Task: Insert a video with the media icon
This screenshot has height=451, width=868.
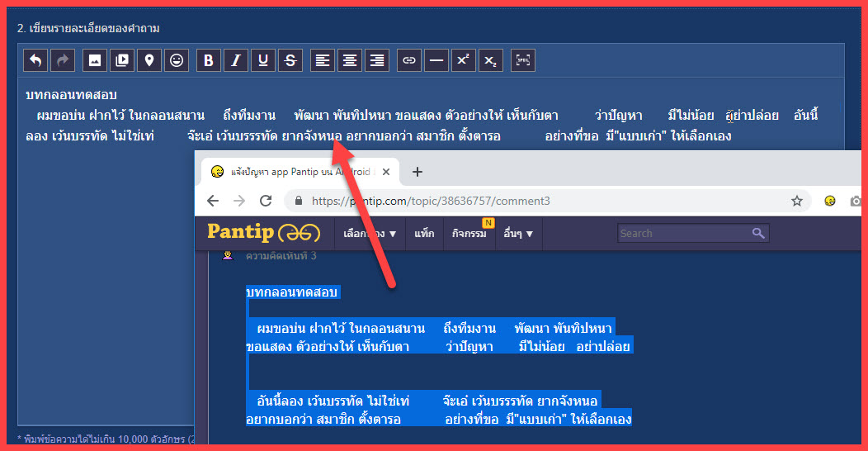Action: pyautogui.click(x=122, y=60)
